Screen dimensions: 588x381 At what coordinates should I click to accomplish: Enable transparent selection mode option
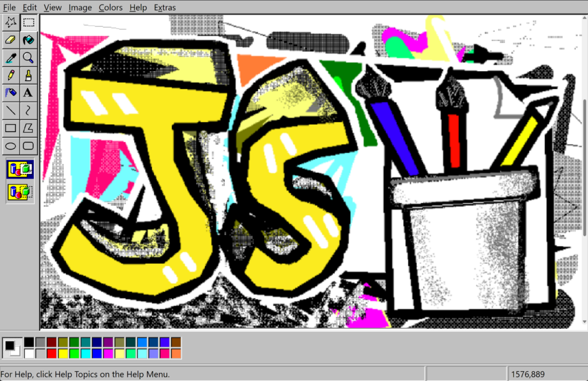[20, 192]
